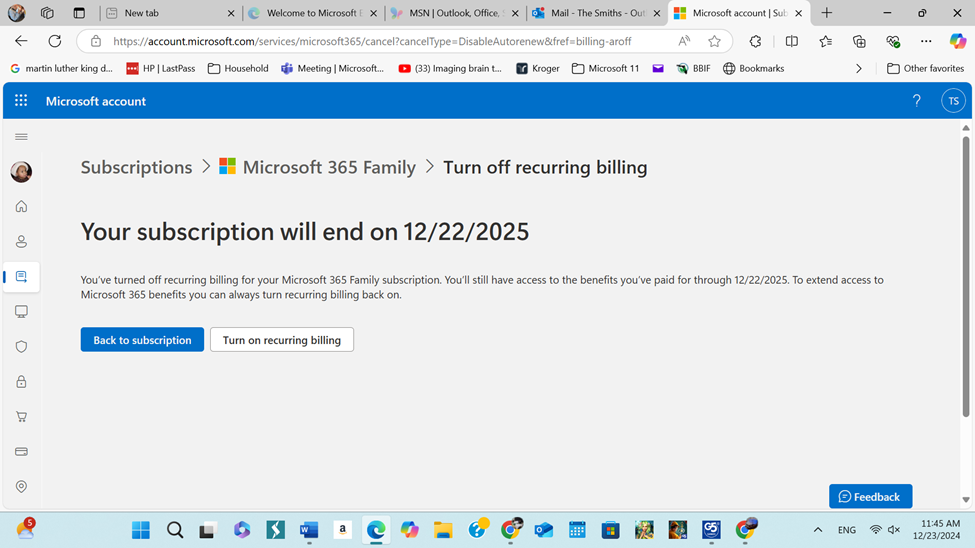Image resolution: width=975 pixels, height=548 pixels.
Task: Open taskbar Search icon
Action: [x=175, y=530]
